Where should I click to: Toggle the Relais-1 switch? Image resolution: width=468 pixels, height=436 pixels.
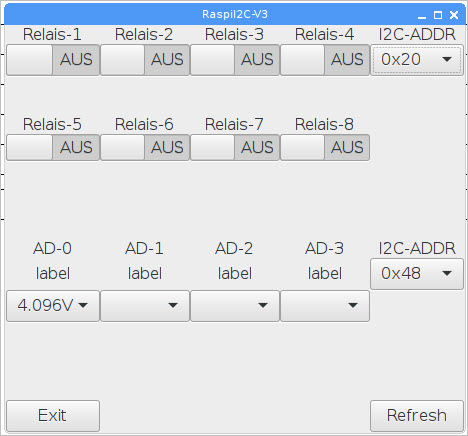point(53,60)
